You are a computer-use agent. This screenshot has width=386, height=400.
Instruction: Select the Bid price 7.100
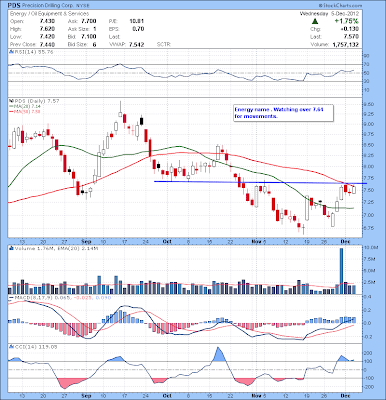89,36
